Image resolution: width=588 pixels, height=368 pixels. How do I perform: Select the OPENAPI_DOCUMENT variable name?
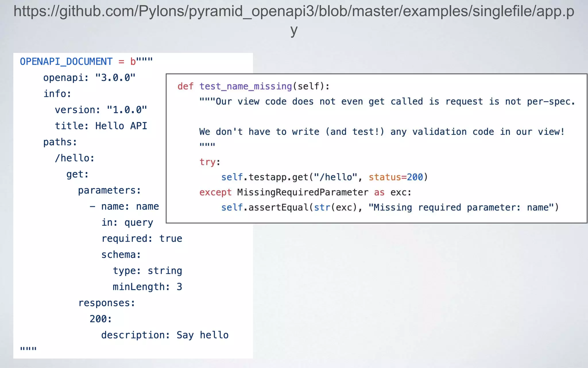(x=66, y=62)
